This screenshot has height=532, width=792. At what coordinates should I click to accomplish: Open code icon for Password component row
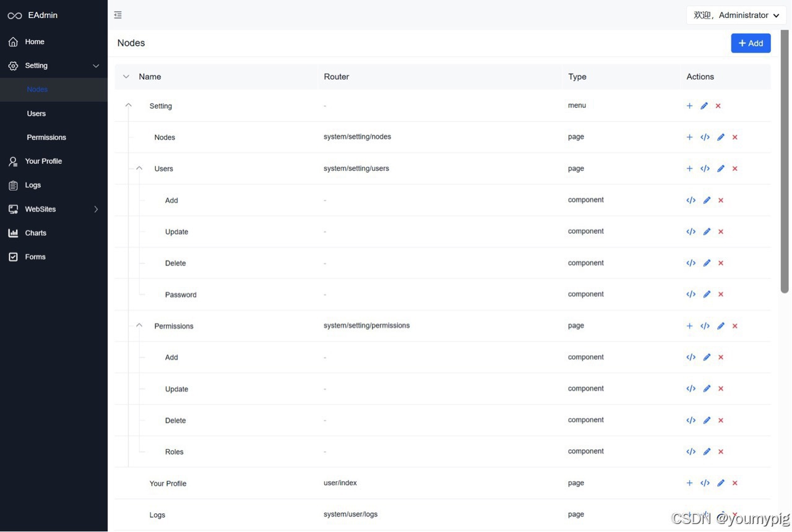[x=691, y=294]
